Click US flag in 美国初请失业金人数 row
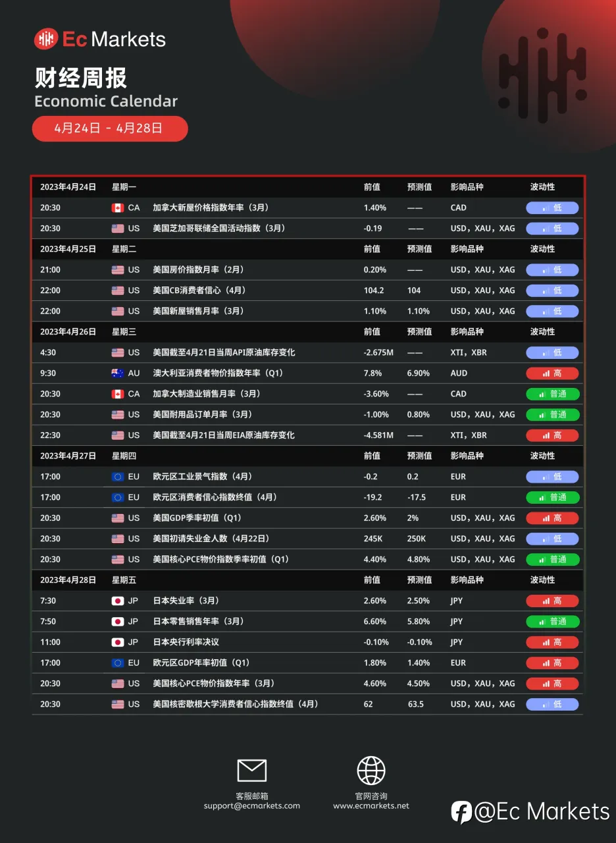The image size is (616, 843). pos(118,539)
